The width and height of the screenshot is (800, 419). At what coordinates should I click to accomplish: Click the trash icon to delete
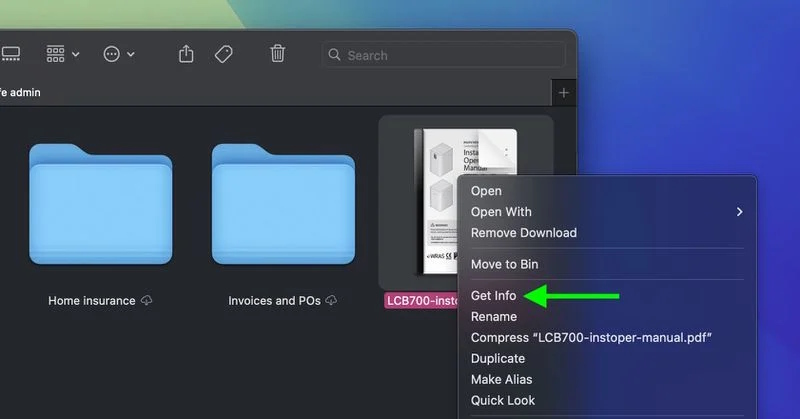coord(278,54)
